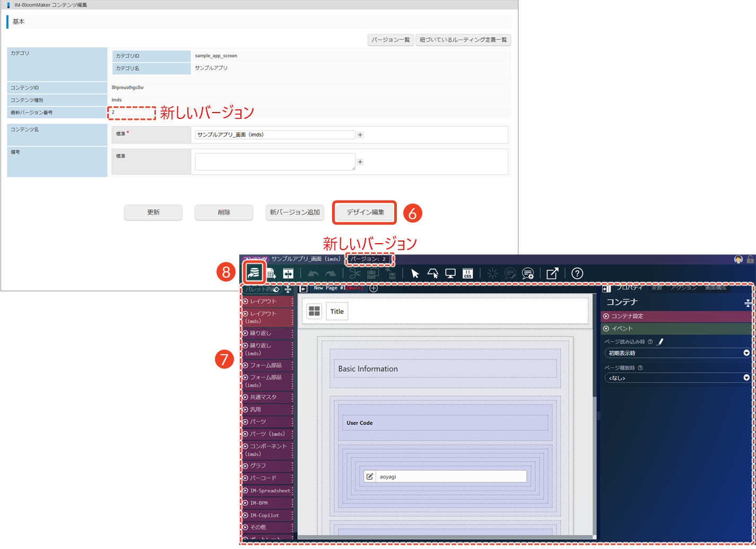The width and height of the screenshot is (756, 549).
Task: Click the save content icon in designer toolbar
Action: click(254, 273)
